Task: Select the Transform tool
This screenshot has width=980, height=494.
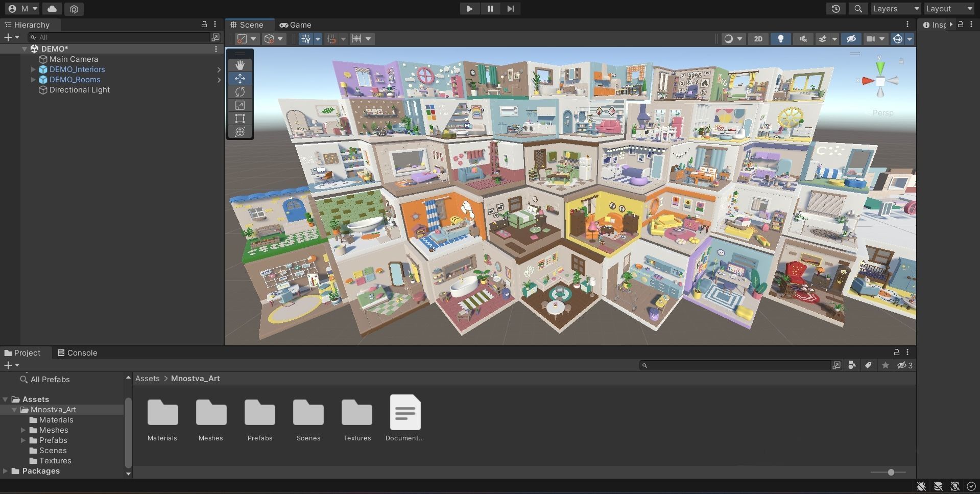Action: coord(240,132)
